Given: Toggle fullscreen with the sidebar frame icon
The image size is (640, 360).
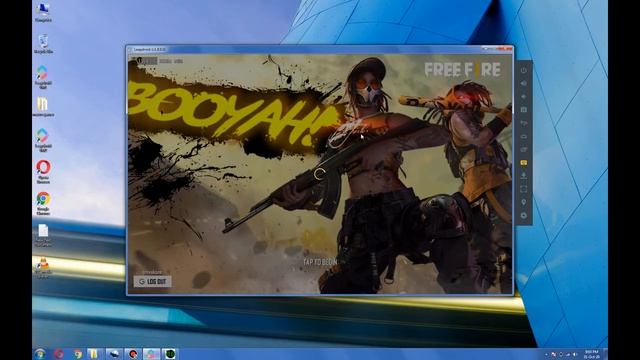Looking at the screenshot, I should [524, 189].
